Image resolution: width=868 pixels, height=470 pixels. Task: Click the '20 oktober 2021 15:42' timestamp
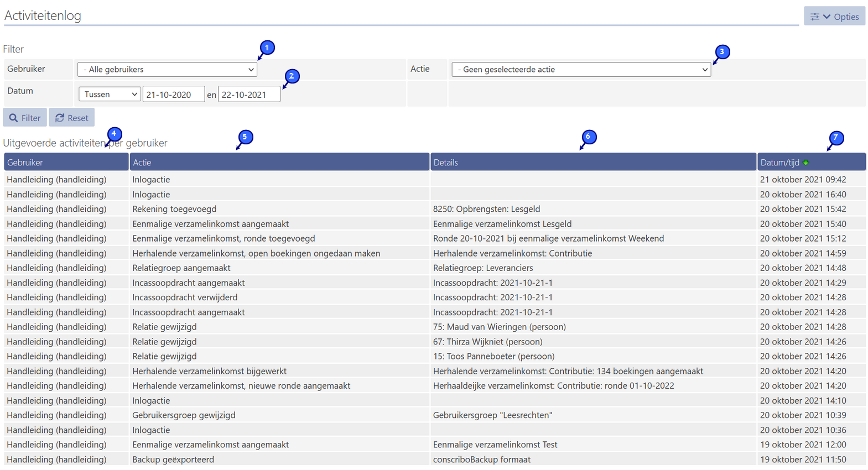803,209
